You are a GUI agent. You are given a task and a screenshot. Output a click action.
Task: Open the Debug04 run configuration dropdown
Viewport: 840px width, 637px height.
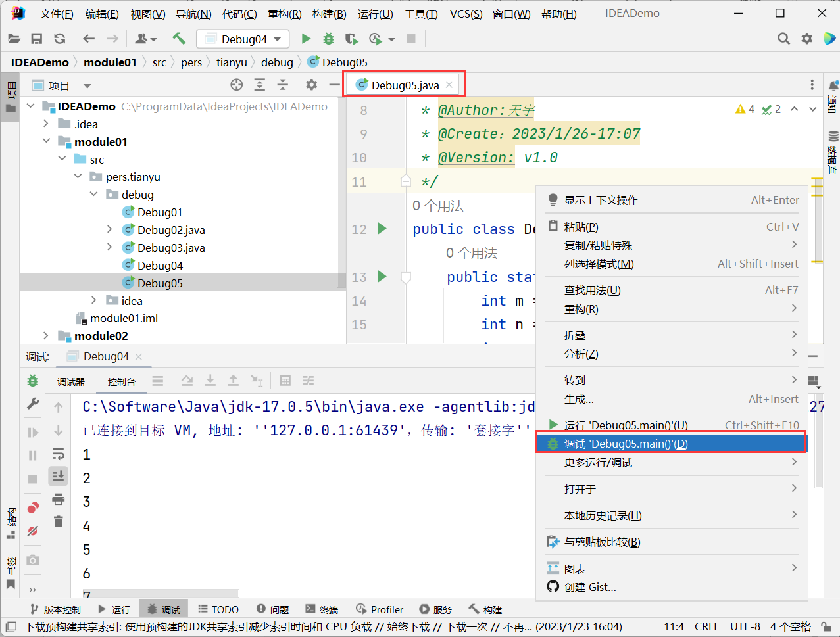242,39
